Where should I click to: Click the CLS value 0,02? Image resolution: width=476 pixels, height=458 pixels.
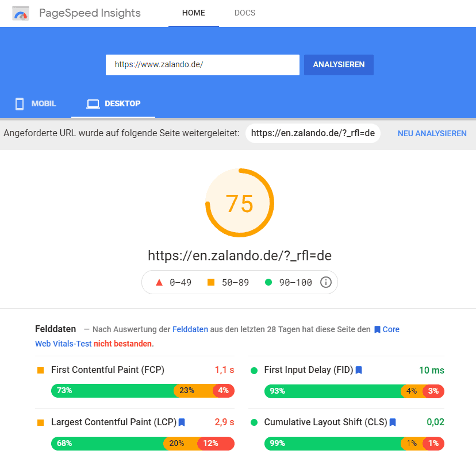point(436,422)
